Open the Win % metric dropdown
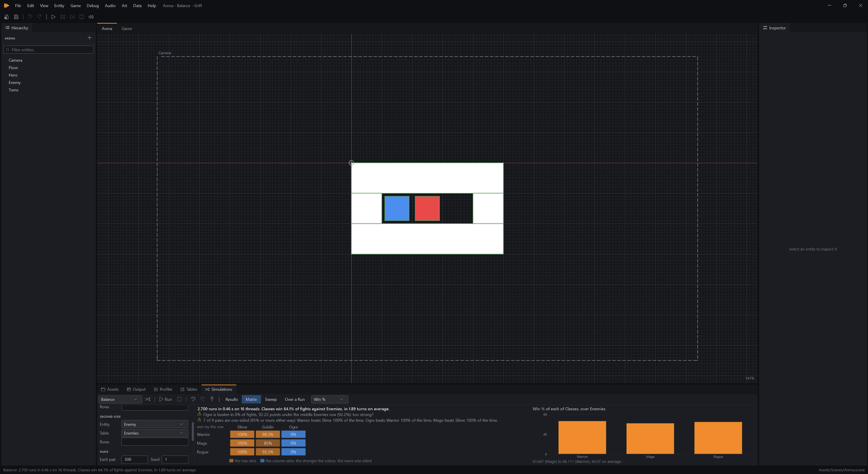The width and height of the screenshot is (868, 474). point(329,399)
